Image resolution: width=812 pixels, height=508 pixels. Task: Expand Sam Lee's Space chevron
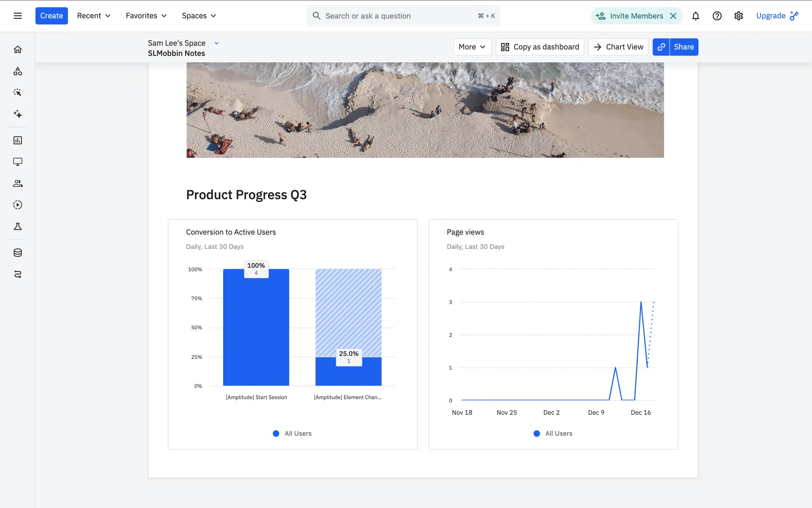tap(217, 43)
